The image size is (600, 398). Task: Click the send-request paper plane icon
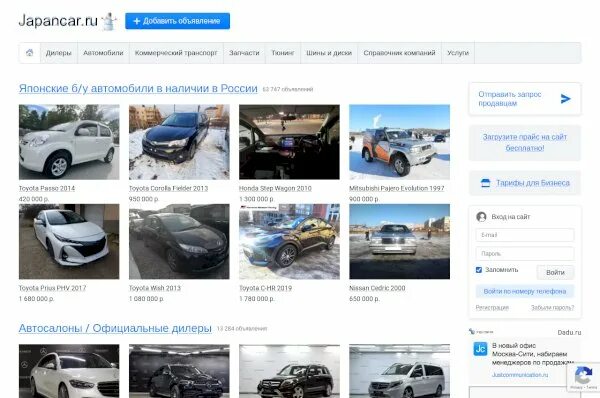tap(565, 99)
